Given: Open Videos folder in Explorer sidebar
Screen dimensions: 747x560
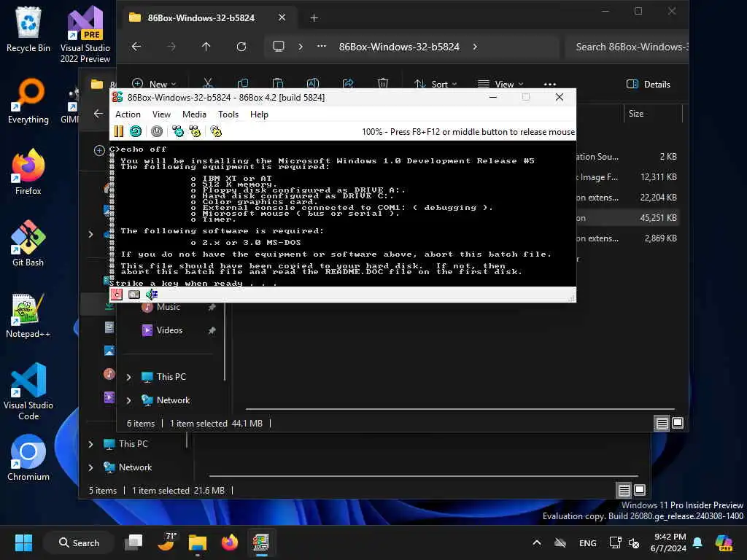Looking at the screenshot, I should [x=169, y=330].
